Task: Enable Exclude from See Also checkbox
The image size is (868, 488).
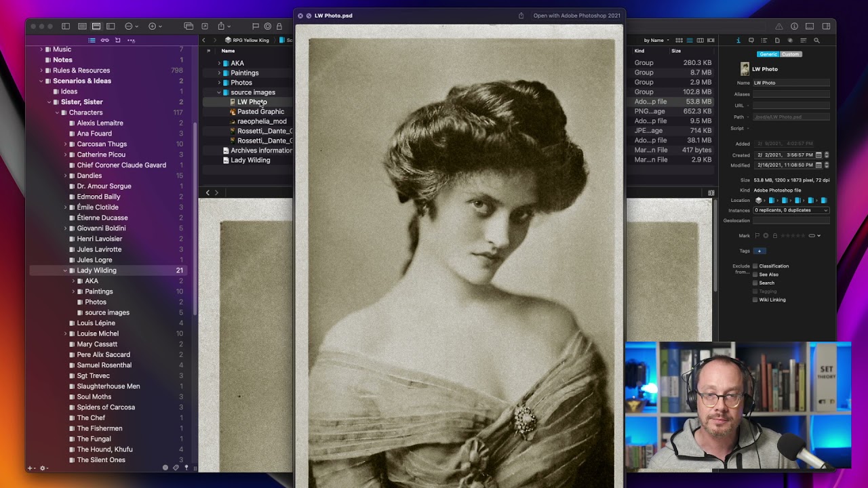Action: [755, 274]
